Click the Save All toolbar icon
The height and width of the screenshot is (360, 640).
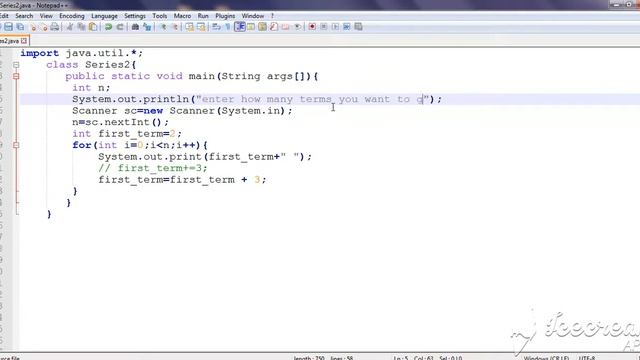click(x=20, y=27)
